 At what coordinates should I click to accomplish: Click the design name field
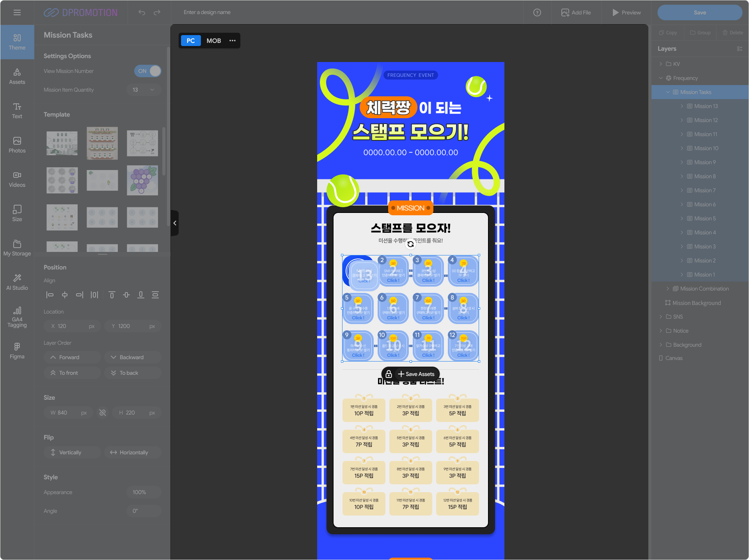pos(207,12)
